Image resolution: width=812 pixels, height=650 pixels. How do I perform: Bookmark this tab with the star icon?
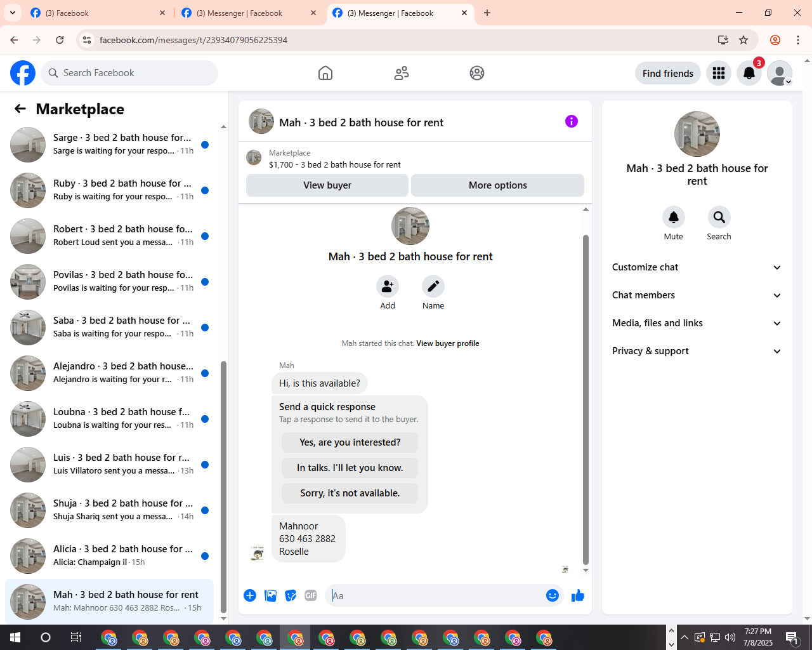coord(743,40)
